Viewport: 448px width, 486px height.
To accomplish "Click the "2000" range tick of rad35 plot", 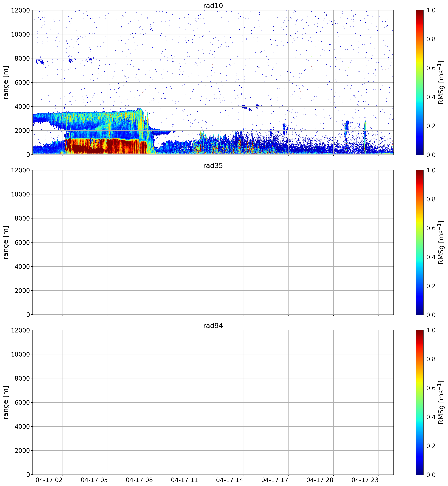I will tap(22, 290).
